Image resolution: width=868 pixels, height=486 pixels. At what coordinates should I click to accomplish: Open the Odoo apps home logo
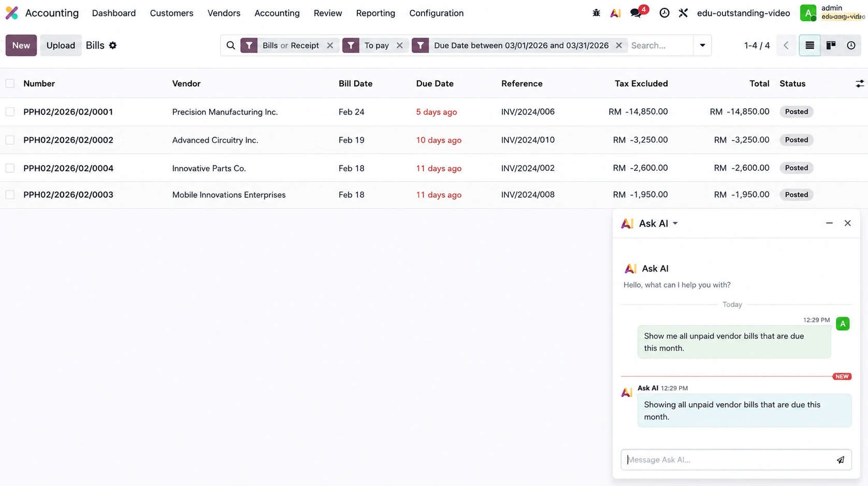click(x=11, y=13)
